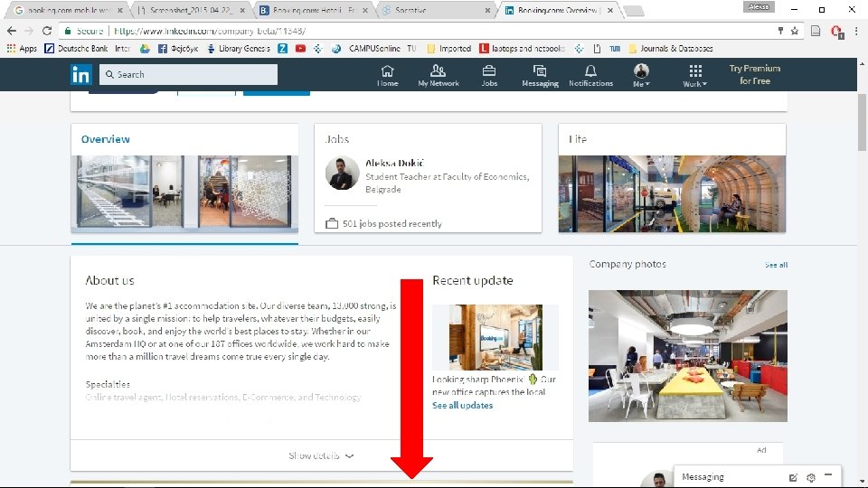Click the red extension icon in toolbar
This screenshot has width=868, height=488.
point(837,32)
